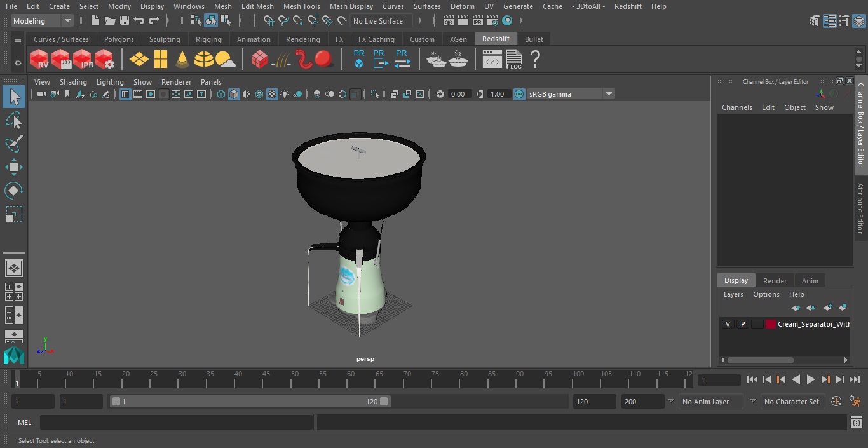This screenshot has height=448, width=868.
Task: Select the Move tool in left toolbox
Action: pos(13,167)
